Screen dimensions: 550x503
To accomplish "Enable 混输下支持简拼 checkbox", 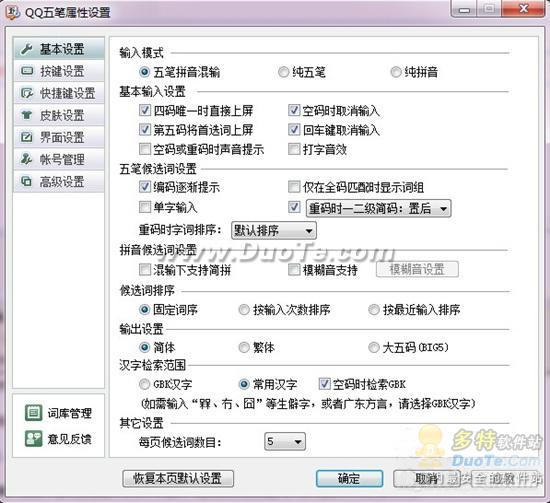I will [x=145, y=269].
